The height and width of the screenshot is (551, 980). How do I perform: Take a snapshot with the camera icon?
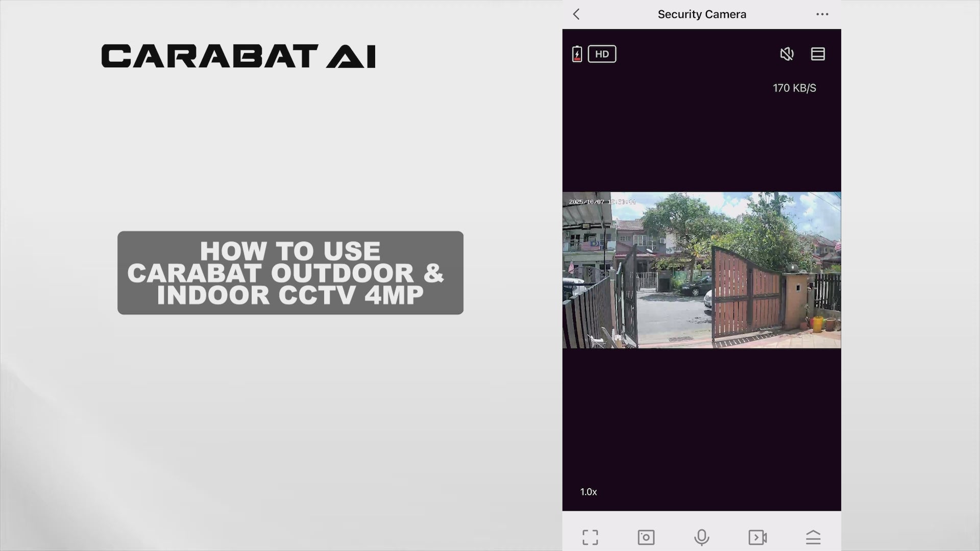pos(646,537)
